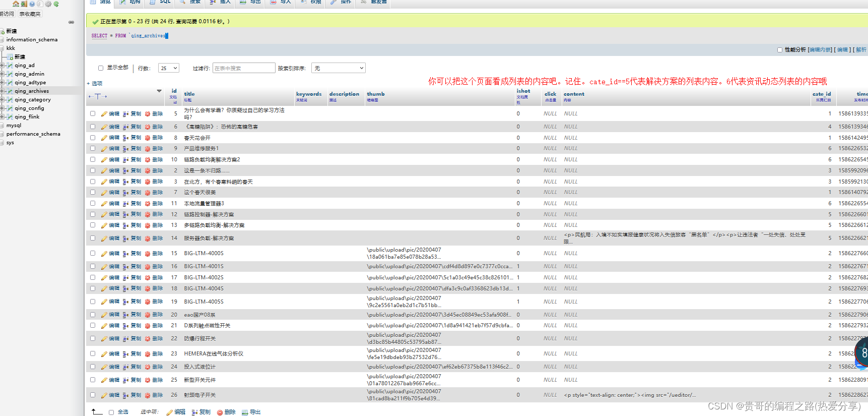868x416 pixels.
Task: Expand the qing_category tree node
Action: tap(3, 99)
